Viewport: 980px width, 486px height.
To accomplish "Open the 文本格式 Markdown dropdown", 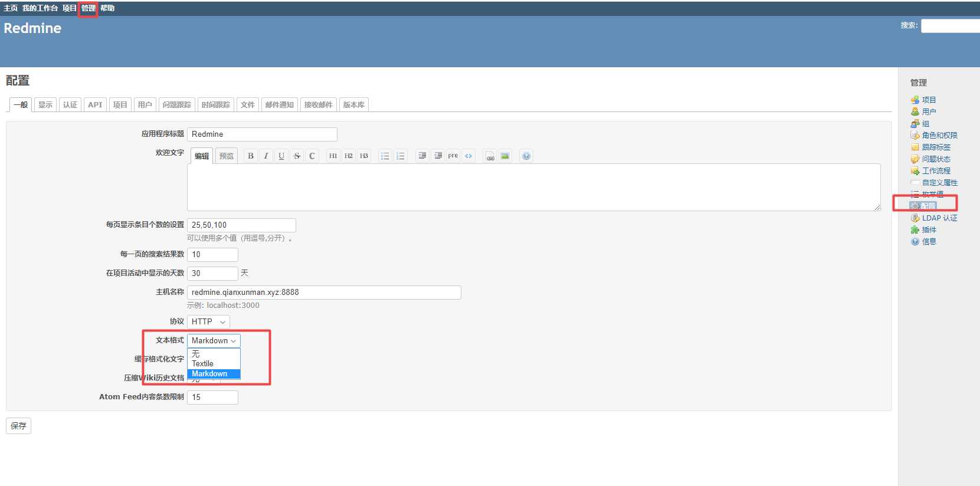I will 214,340.
